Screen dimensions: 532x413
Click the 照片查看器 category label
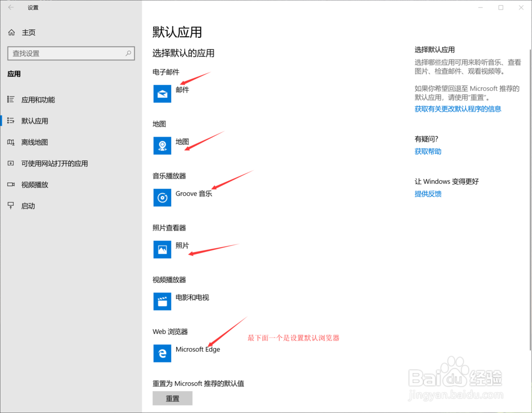pos(169,228)
